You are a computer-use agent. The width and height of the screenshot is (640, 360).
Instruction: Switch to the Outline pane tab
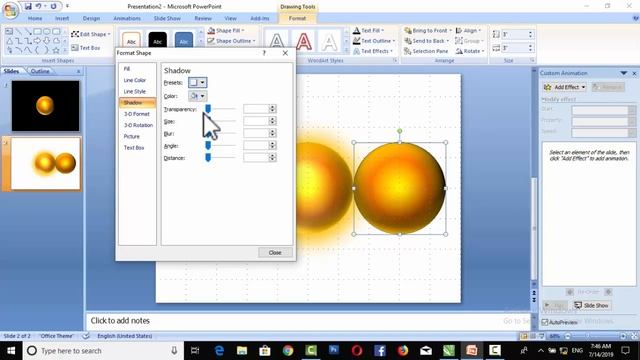point(40,71)
